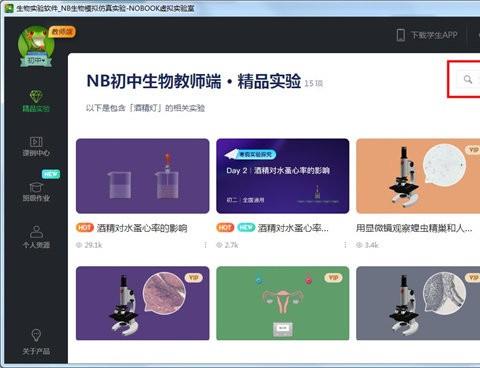Image resolution: width=480 pixels, height=368 pixels.
Task: Click the 15项 result count text
Action: pos(313,83)
